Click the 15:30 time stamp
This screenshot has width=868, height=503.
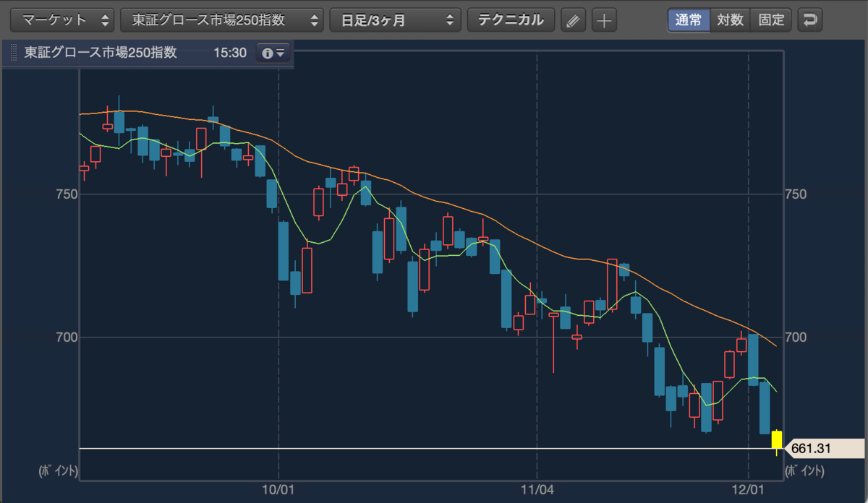[x=230, y=53]
